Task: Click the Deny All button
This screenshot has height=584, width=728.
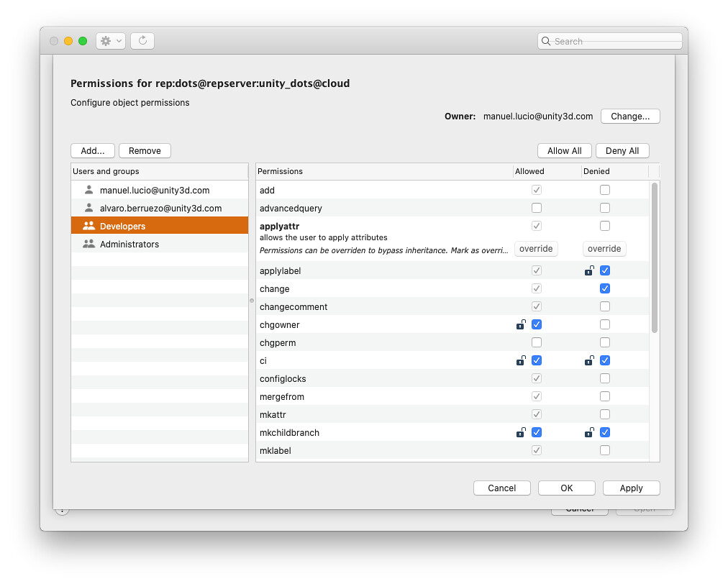Action: click(622, 150)
